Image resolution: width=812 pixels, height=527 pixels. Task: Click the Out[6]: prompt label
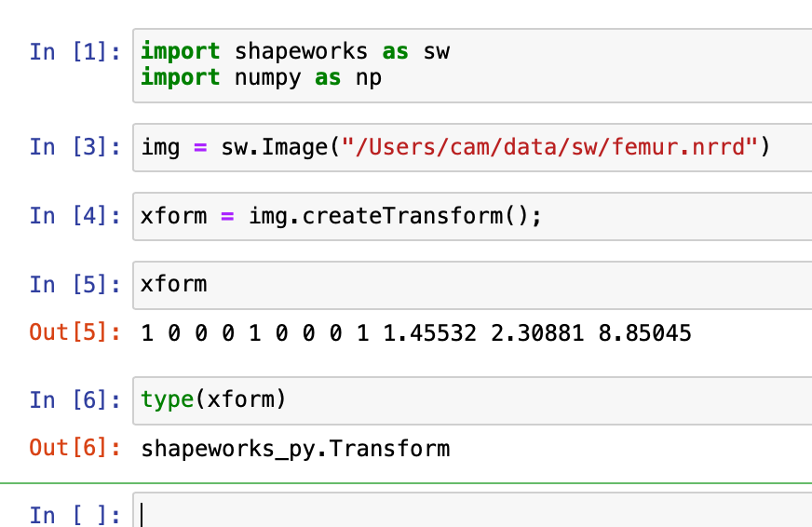[75, 448]
